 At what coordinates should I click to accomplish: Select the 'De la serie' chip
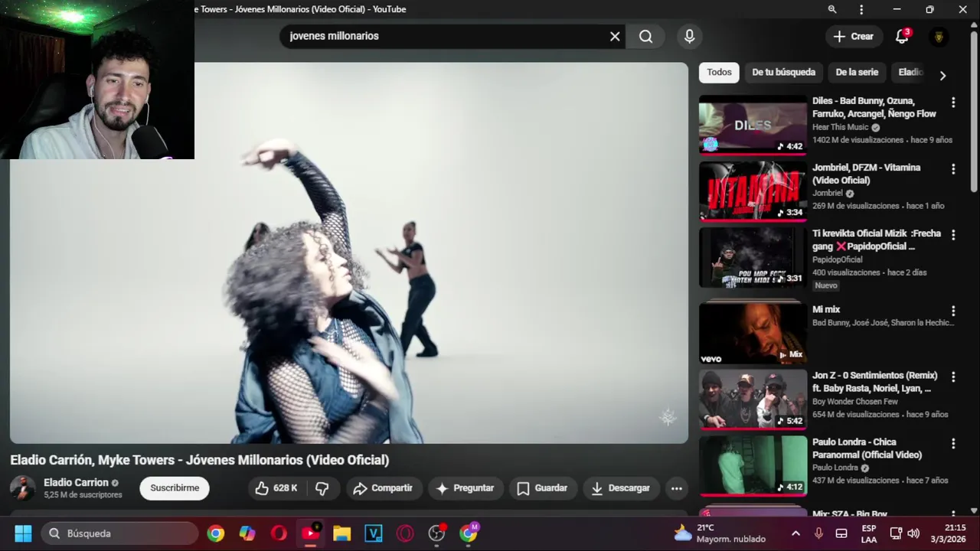click(x=857, y=72)
